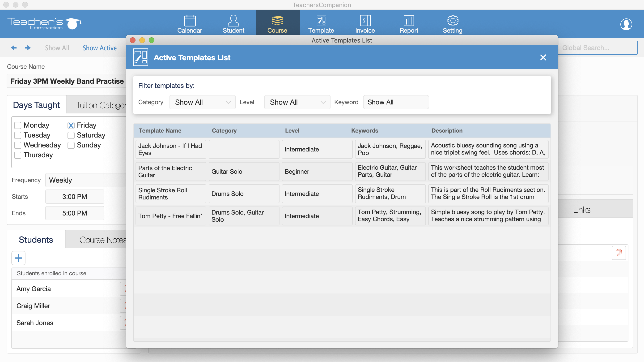Check the Thursday checkbox
This screenshot has width=644, height=362.
pyautogui.click(x=18, y=155)
